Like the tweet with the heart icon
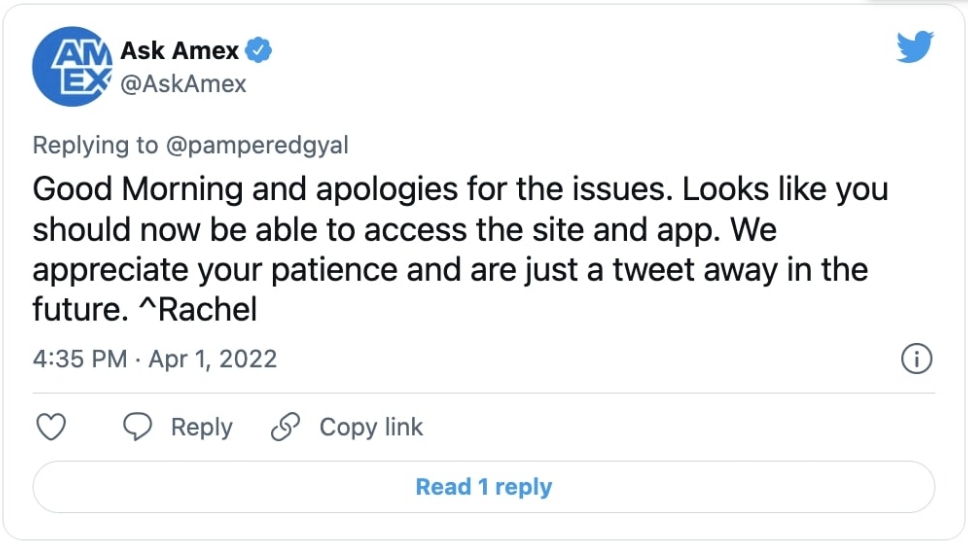 pos(51,427)
